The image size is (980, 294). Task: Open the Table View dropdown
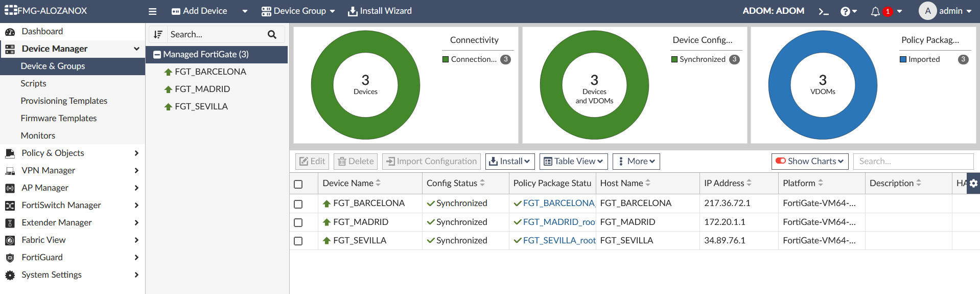pos(574,162)
